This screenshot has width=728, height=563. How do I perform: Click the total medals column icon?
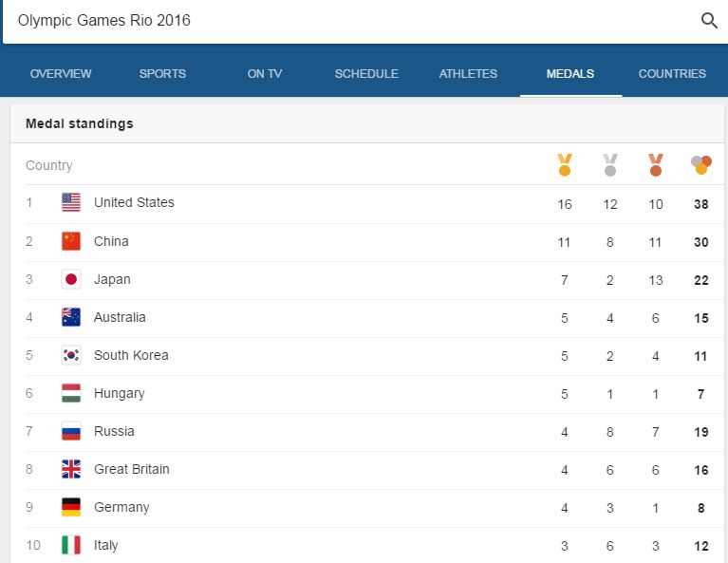pyautogui.click(x=701, y=165)
